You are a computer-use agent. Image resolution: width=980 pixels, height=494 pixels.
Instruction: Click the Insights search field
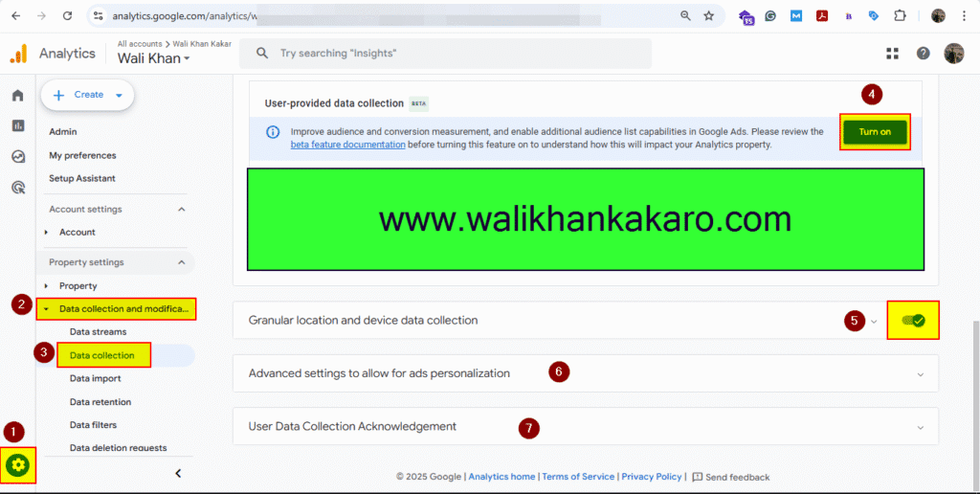click(445, 54)
